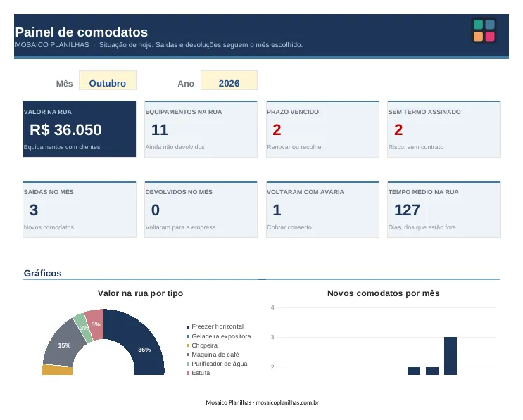
Task: Select the Valor na rua R$ 36.050 card
Action: coord(80,129)
